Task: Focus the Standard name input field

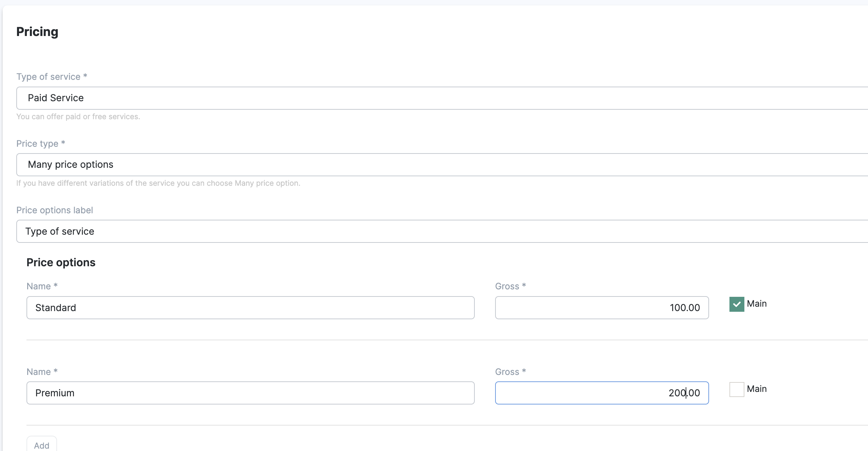Action: click(x=250, y=308)
